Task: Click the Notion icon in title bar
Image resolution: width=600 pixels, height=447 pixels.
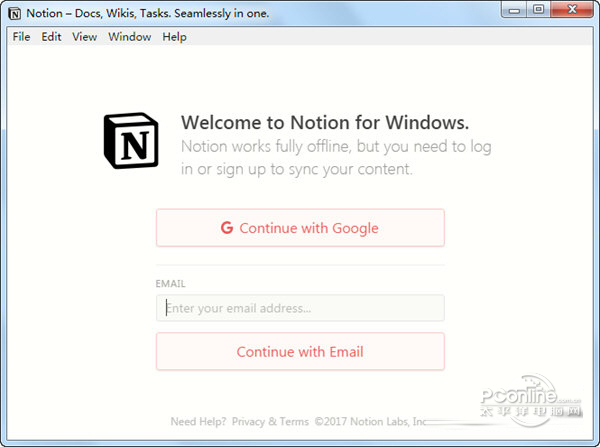Action: click(x=15, y=14)
